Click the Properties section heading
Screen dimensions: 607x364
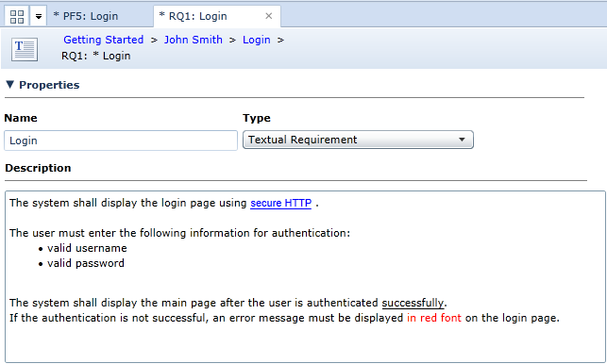tap(49, 85)
